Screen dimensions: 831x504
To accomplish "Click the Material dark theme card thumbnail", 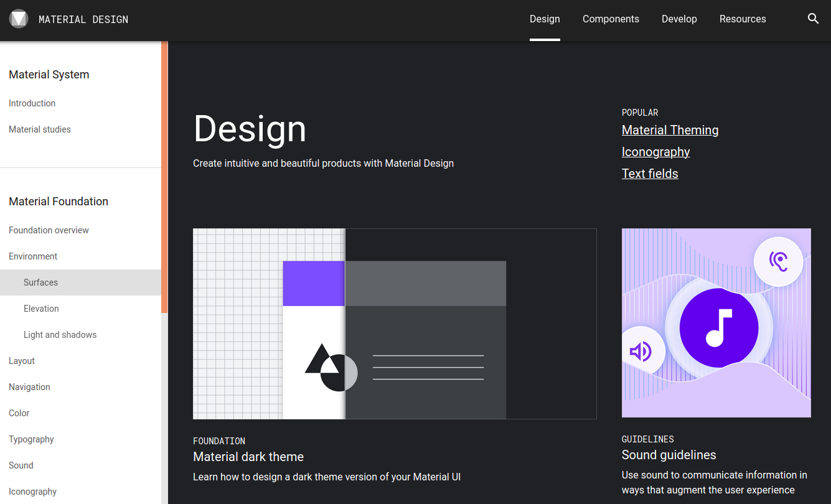I will click(394, 323).
